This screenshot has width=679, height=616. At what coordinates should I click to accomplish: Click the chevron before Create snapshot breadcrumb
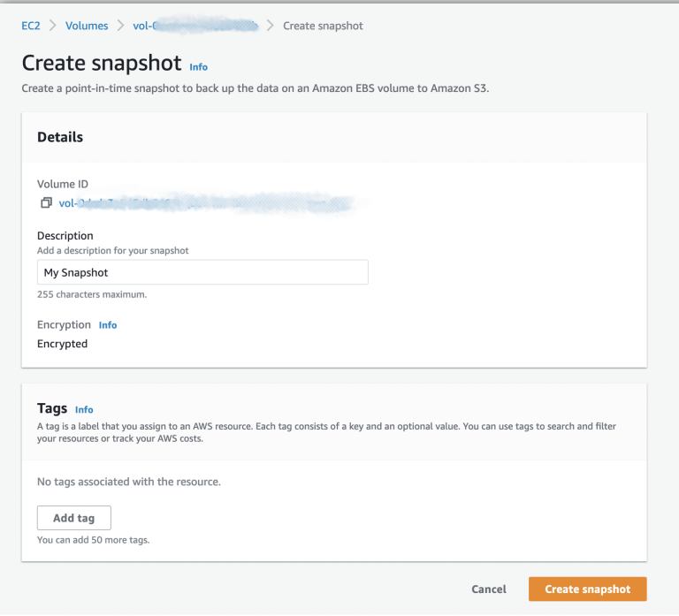point(271,26)
